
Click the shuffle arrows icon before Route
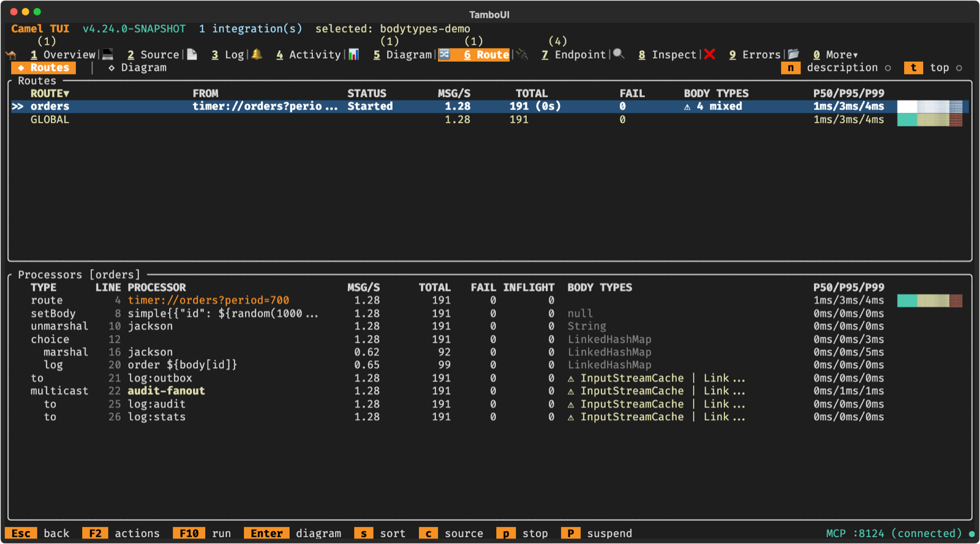444,55
